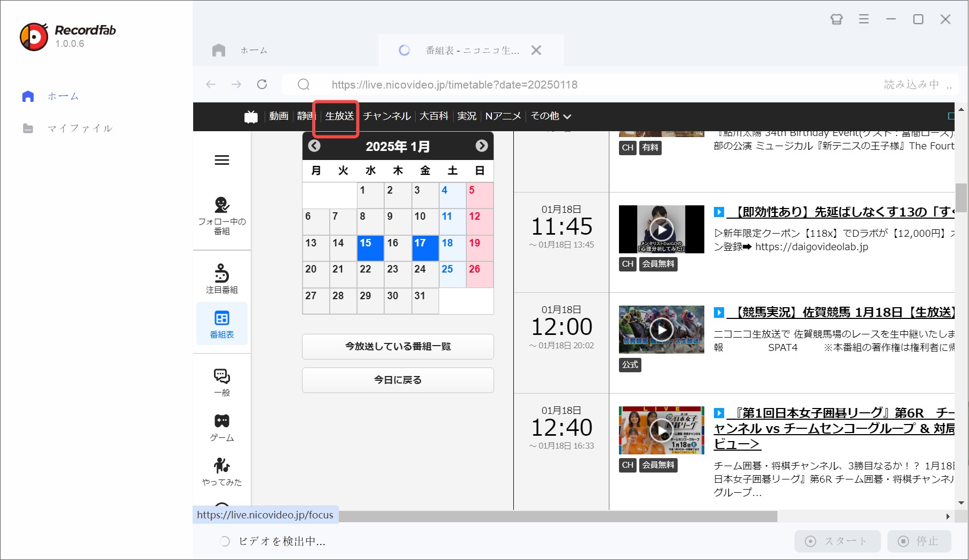This screenshot has height=560, width=969.
Task: Click RecordFab logo
Action: (68, 36)
